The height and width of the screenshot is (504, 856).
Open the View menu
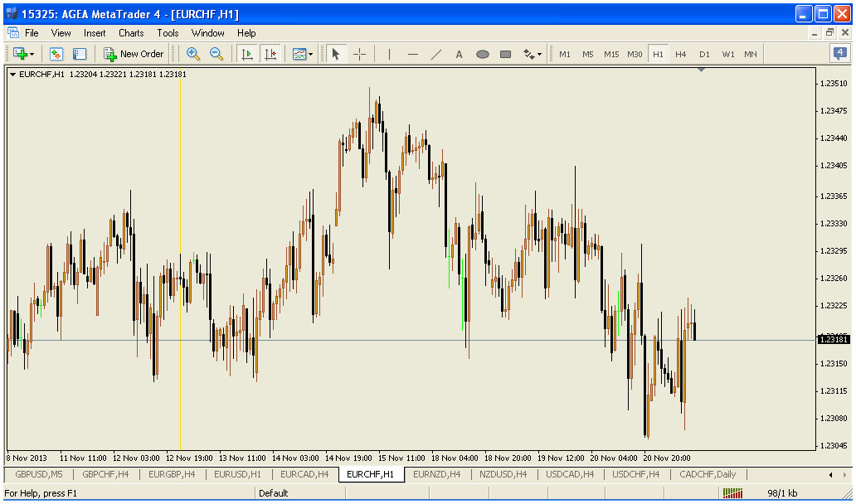[x=61, y=33]
